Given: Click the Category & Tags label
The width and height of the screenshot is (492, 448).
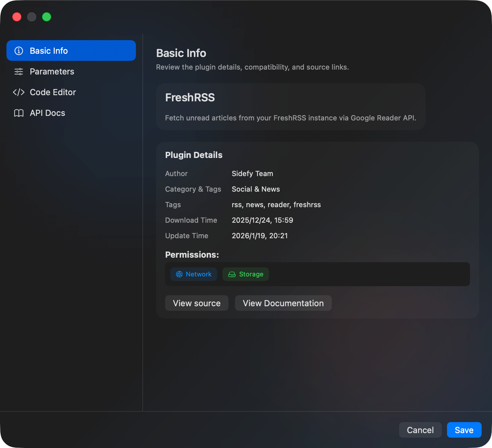Looking at the screenshot, I should [x=193, y=189].
